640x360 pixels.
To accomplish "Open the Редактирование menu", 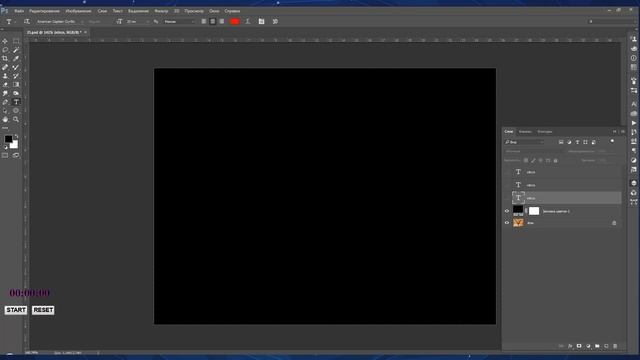I will pyautogui.click(x=44, y=11).
